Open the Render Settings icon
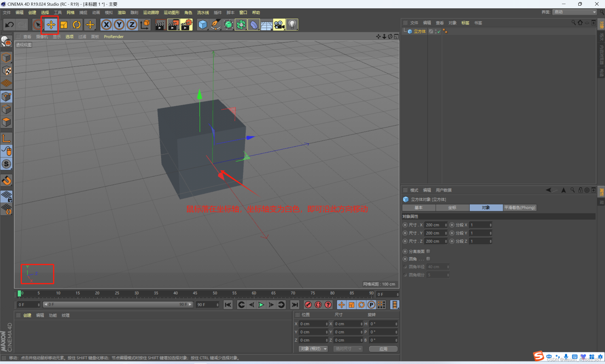 click(187, 25)
